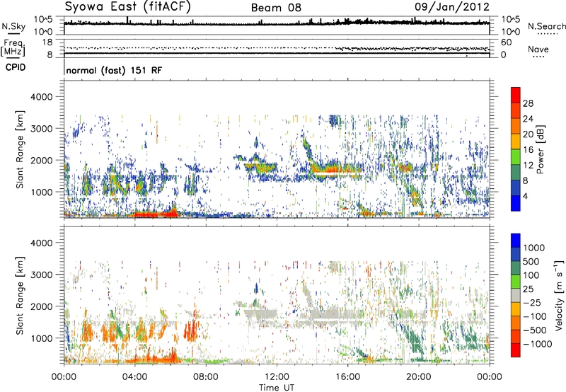Click the "-25" label on Velocity scale
This screenshot has height=392, width=566.
[x=531, y=303]
